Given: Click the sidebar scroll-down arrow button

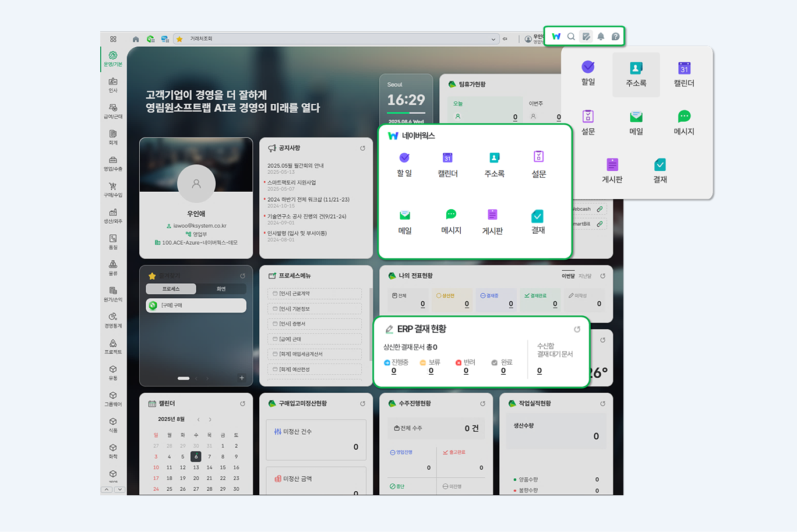Looking at the screenshot, I should [x=119, y=489].
